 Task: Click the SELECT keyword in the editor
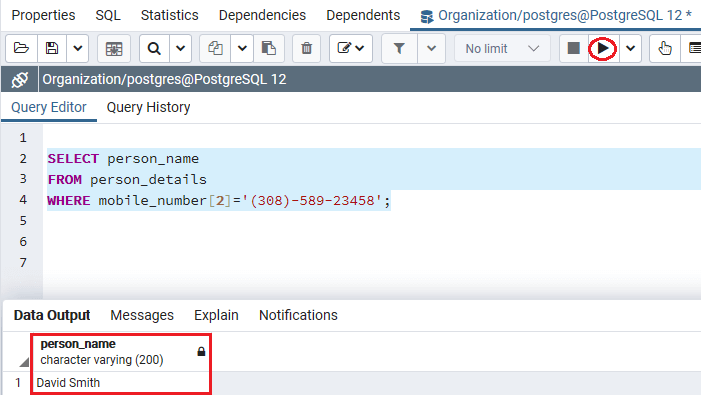(x=73, y=159)
